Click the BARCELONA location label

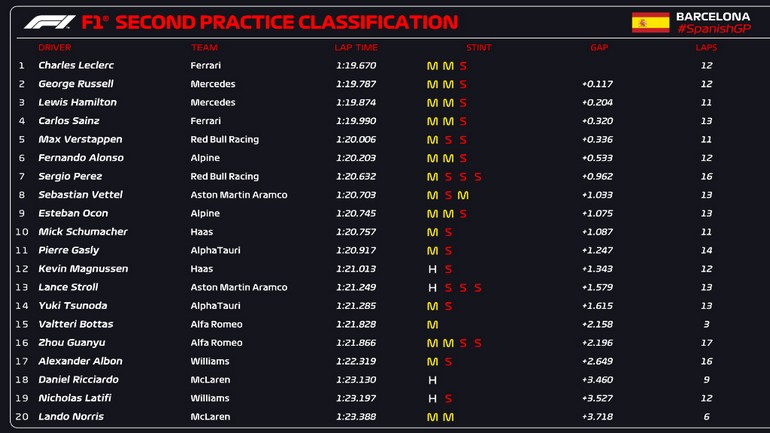(713, 16)
